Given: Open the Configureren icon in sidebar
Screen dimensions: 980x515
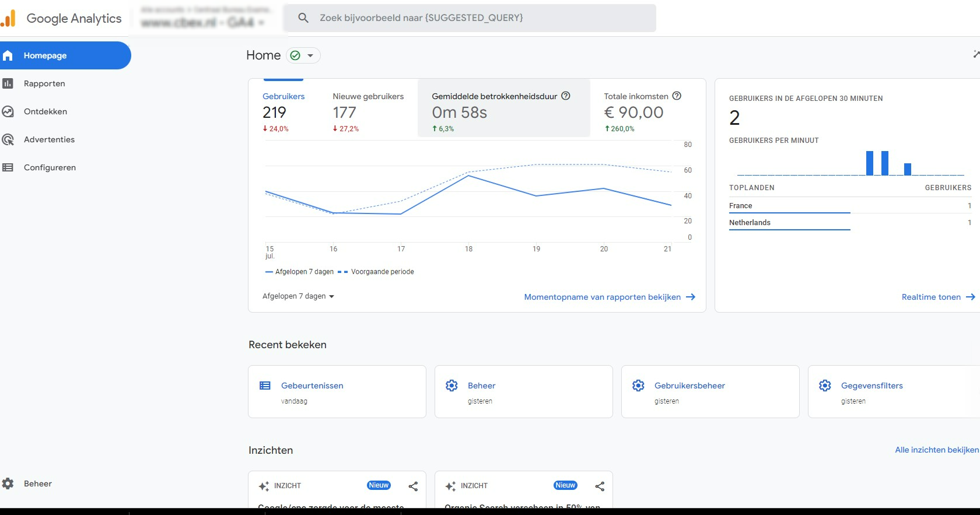Looking at the screenshot, I should [x=8, y=167].
